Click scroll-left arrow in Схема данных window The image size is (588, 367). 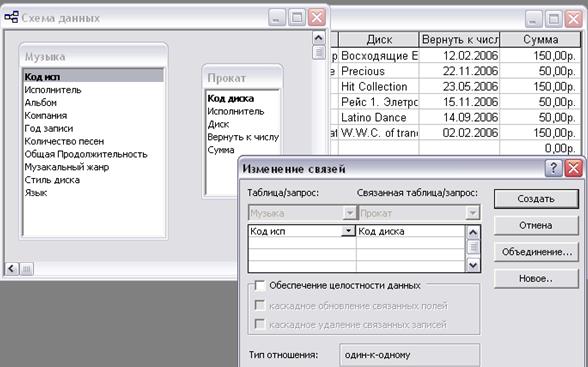pos(12,268)
